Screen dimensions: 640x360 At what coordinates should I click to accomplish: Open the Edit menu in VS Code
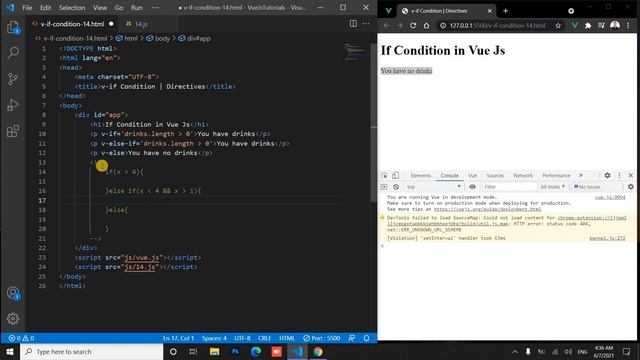46,8
